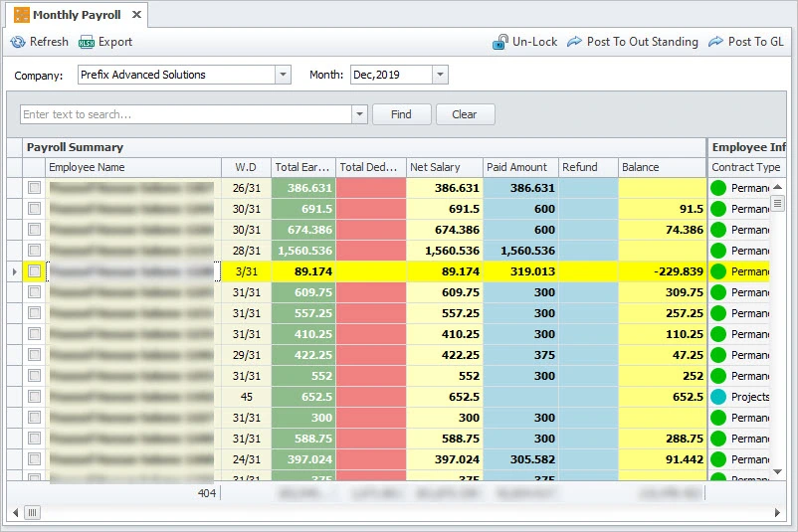
Task: Click the Monthly Payroll tab icon
Action: pos(21,15)
